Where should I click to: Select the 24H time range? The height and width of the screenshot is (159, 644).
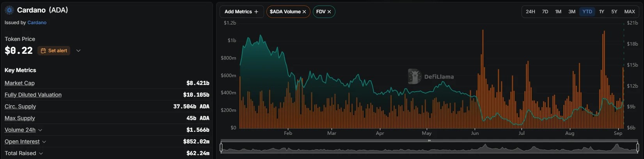[530, 12]
